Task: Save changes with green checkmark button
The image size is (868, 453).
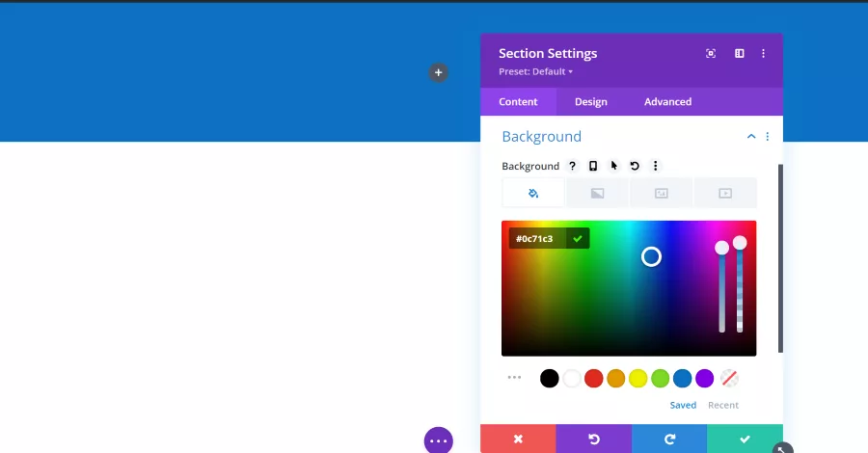Action: (746, 439)
